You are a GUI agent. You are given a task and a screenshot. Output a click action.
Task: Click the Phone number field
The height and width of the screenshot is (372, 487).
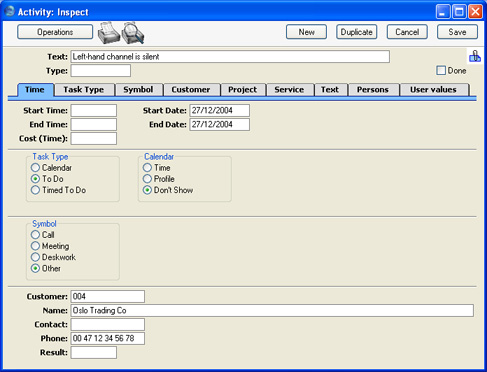click(x=108, y=338)
